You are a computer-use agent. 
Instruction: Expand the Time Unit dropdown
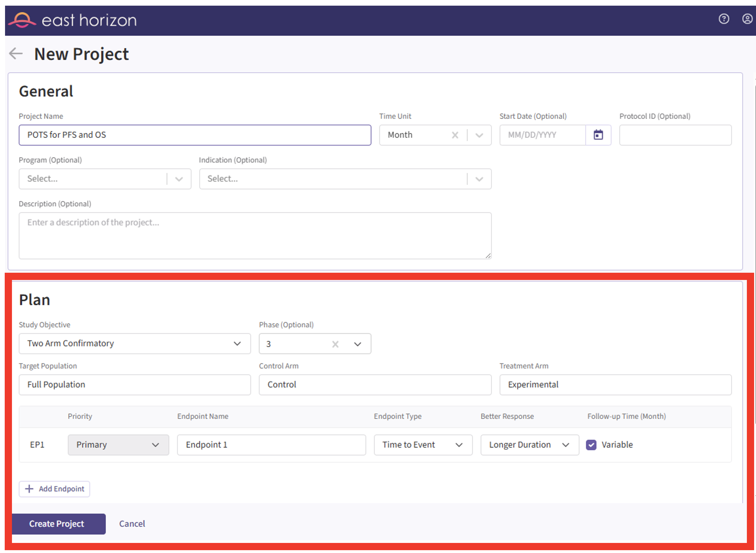(479, 135)
